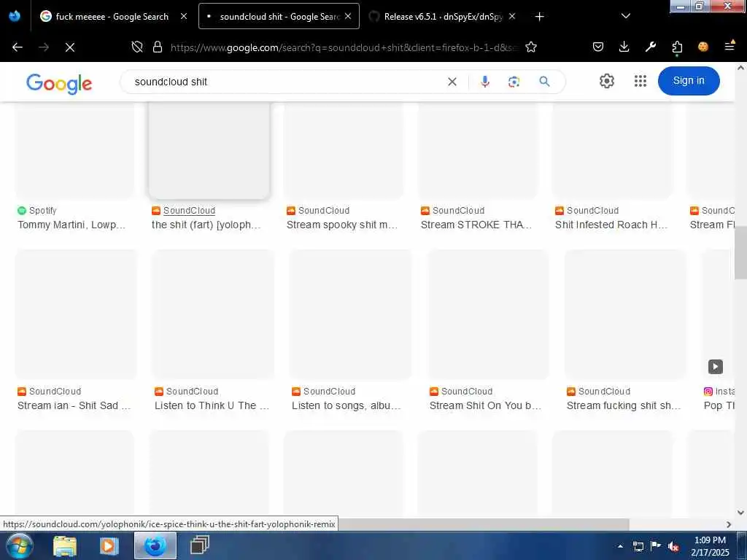Click thumbnail above 'Stream ian - Shit Sad'

click(76, 314)
